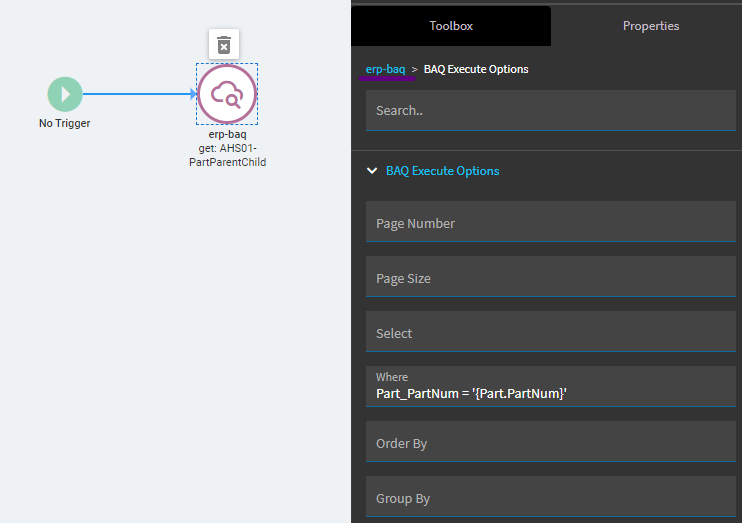Click the get: AHS01-PartParentChild node label

[227, 155]
